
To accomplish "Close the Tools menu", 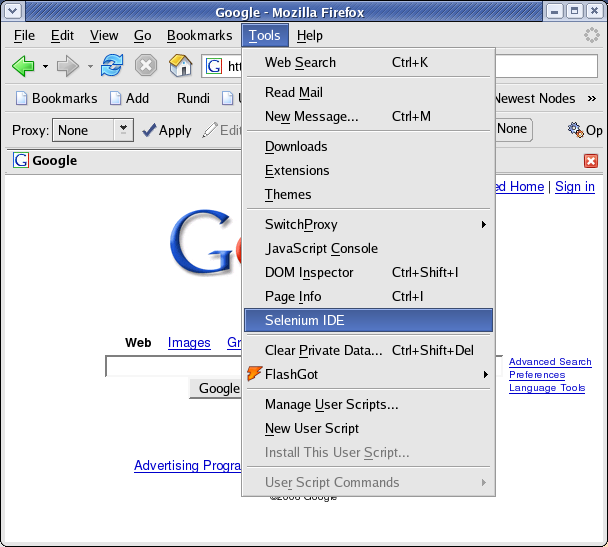I will (x=264, y=36).
